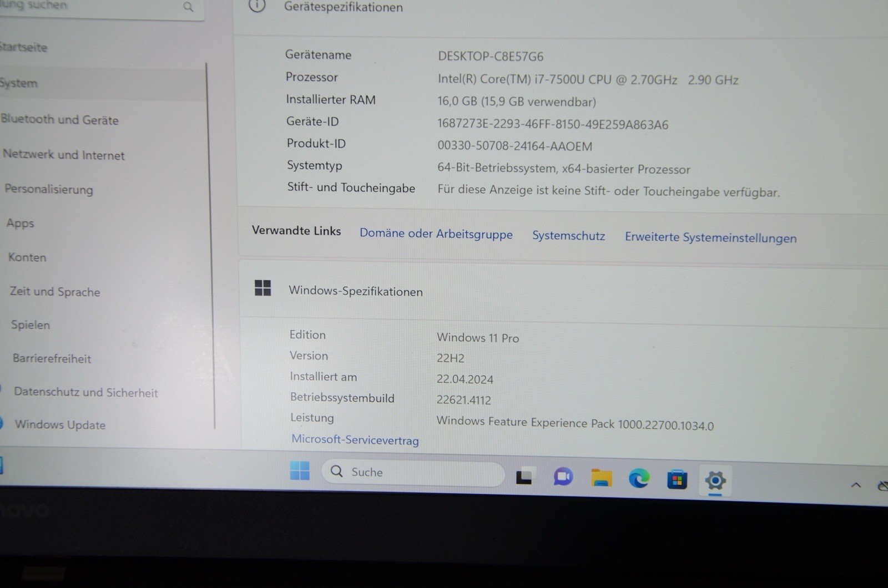Click the Betriebssystembuild label

tap(342, 398)
